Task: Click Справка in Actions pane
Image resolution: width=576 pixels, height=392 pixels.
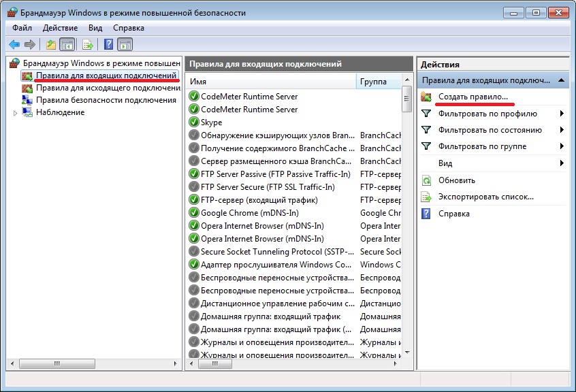Action: pyautogui.click(x=453, y=214)
